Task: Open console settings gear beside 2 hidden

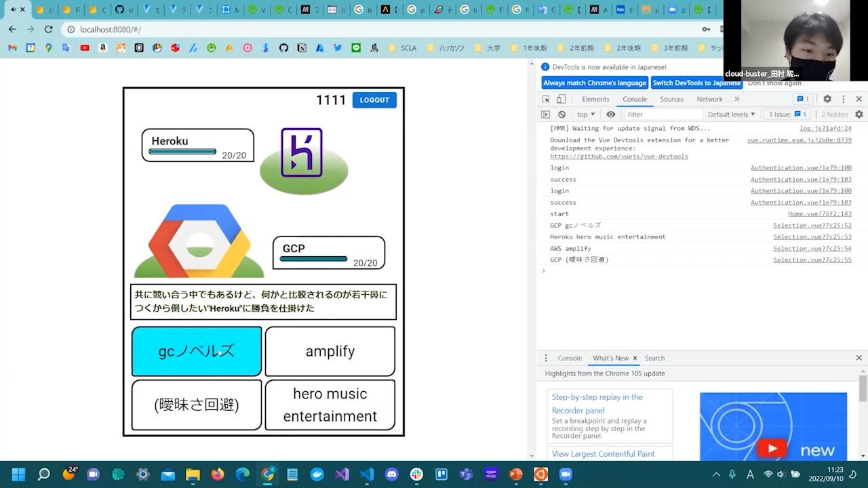Action: [859, 115]
